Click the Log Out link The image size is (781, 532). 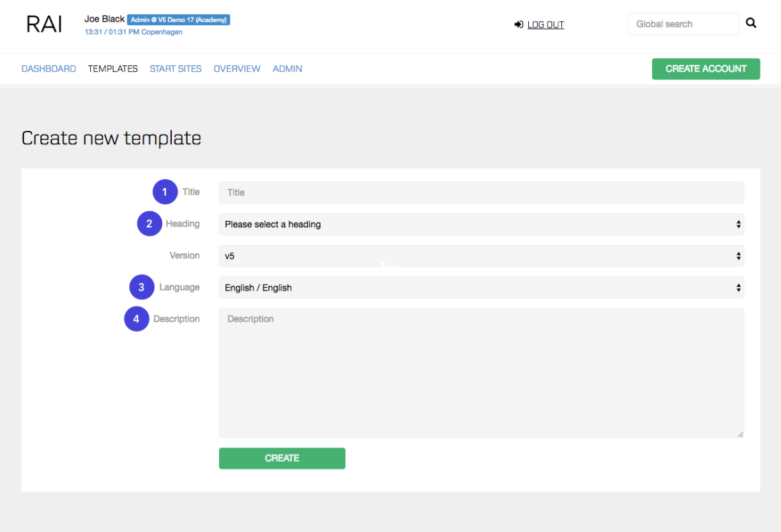pyautogui.click(x=545, y=25)
